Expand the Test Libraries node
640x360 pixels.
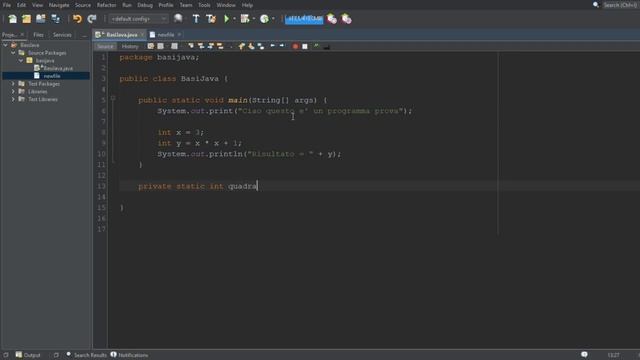click(x=13, y=99)
